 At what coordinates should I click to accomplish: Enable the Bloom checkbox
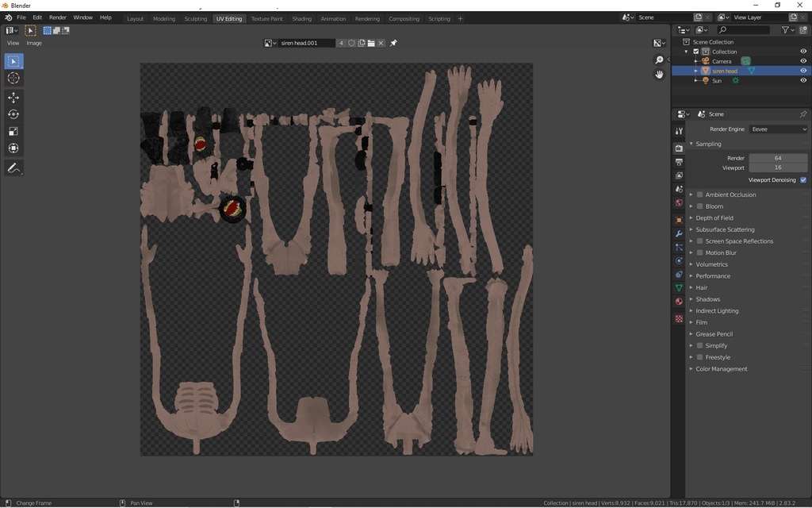click(699, 206)
